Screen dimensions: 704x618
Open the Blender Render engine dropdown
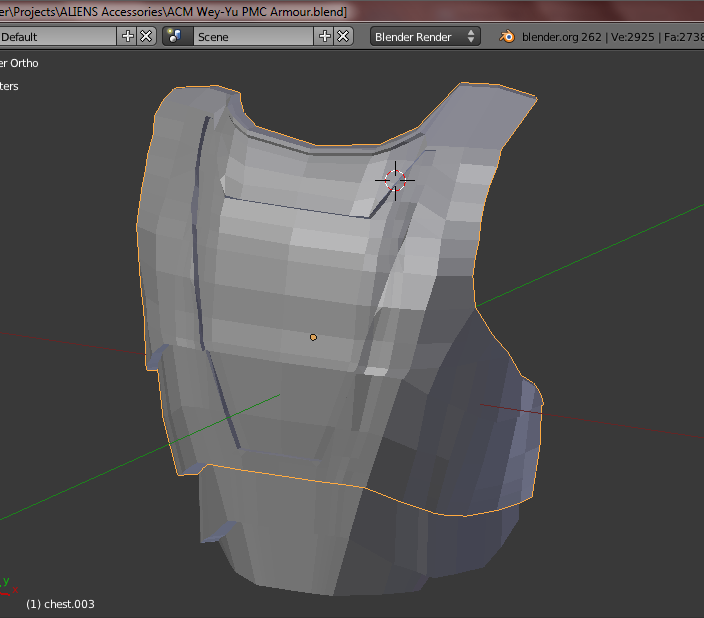point(425,36)
